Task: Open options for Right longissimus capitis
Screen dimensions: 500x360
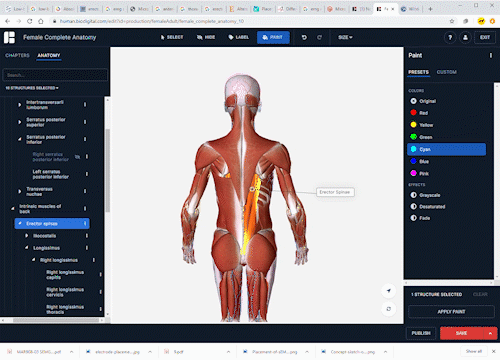Action: pyautogui.click(x=100, y=275)
